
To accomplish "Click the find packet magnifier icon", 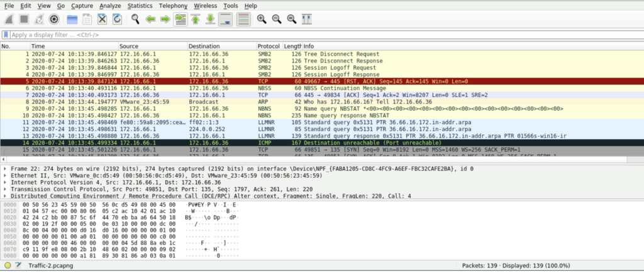I will 135,20.
